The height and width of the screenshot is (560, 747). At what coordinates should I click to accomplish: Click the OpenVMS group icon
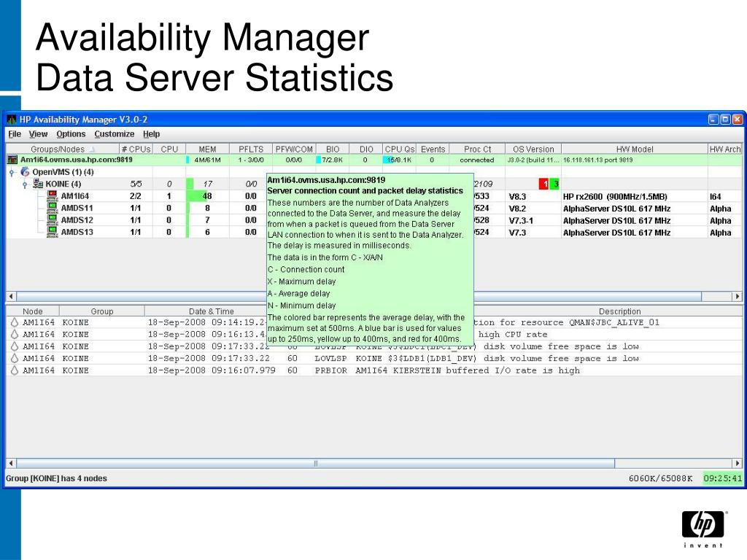(x=26, y=172)
